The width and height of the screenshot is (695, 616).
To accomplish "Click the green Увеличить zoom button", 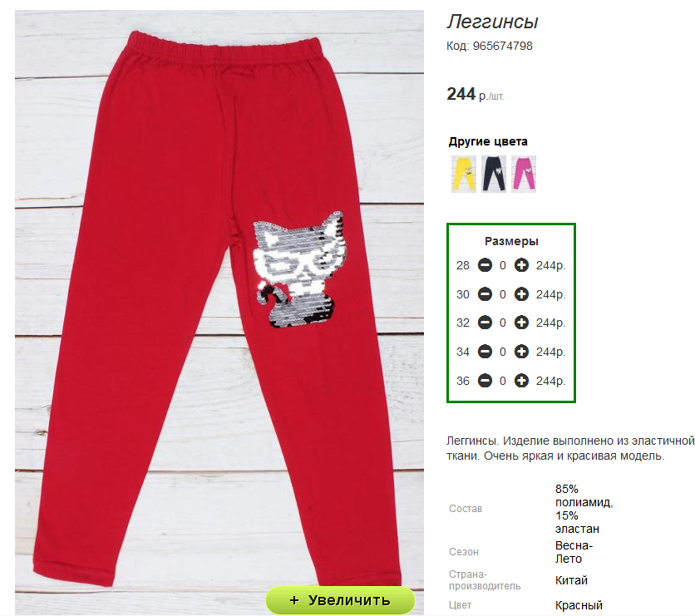I will click(x=340, y=600).
